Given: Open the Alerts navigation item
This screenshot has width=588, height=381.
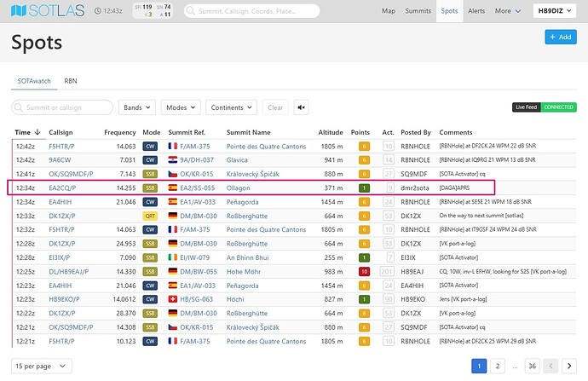Looking at the screenshot, I should 476,11.
